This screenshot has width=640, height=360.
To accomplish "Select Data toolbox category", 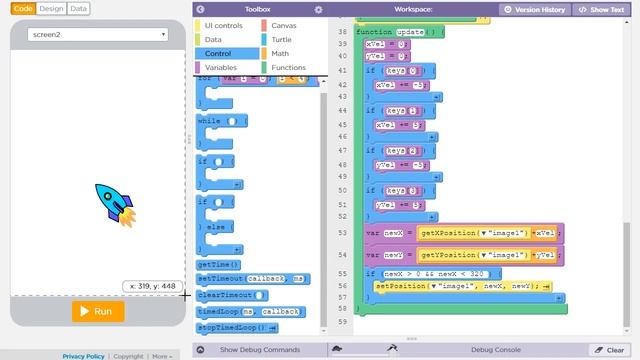I will (227, 40).
